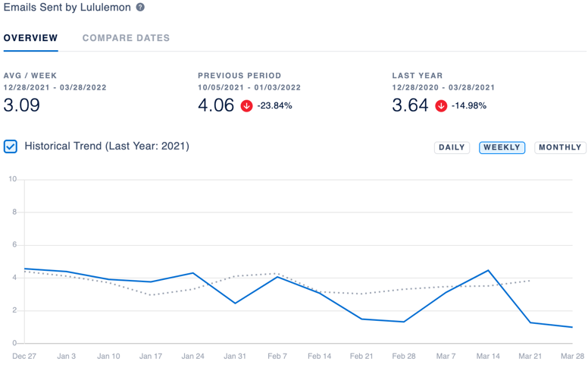Switch chart to Daily view
The height and width of the screenshot is (368, 588).
(452, 147)
